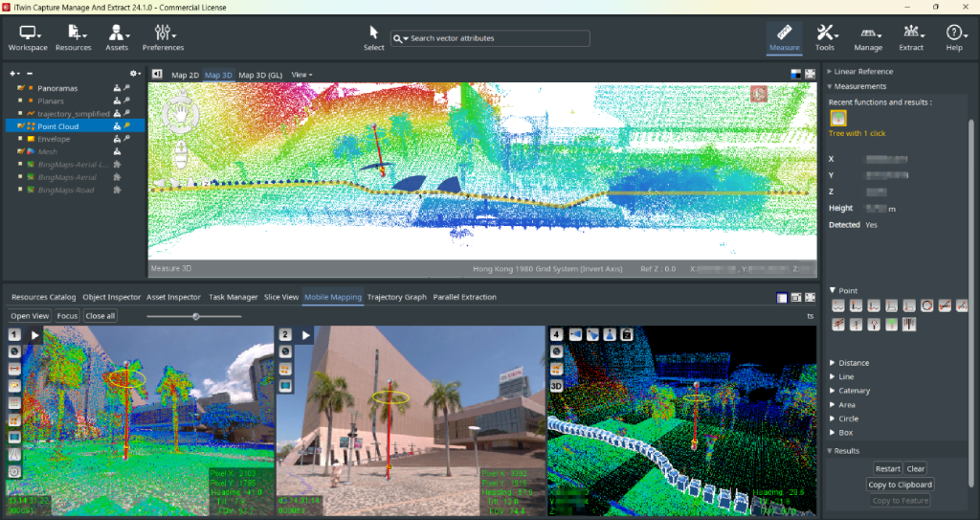The image size is (980, 520).
Task: Check the Envelope layer checkbox
Action: tap(21, 139)
